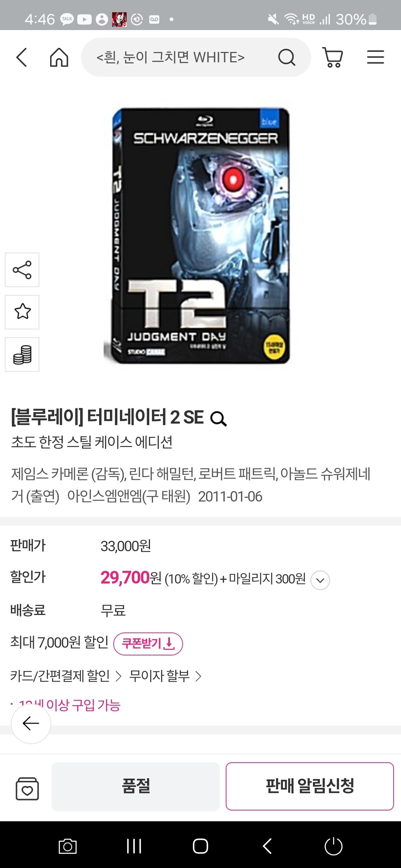Image resolution: width=401 pixels, height=868 pixels.
Task: Open the hamburger menu
Action: click(375, 57)
